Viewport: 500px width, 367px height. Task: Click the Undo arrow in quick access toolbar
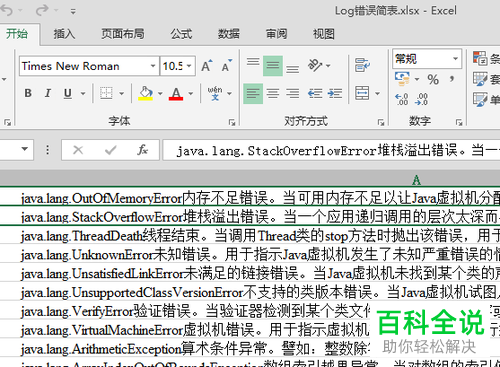coord(7,11)
